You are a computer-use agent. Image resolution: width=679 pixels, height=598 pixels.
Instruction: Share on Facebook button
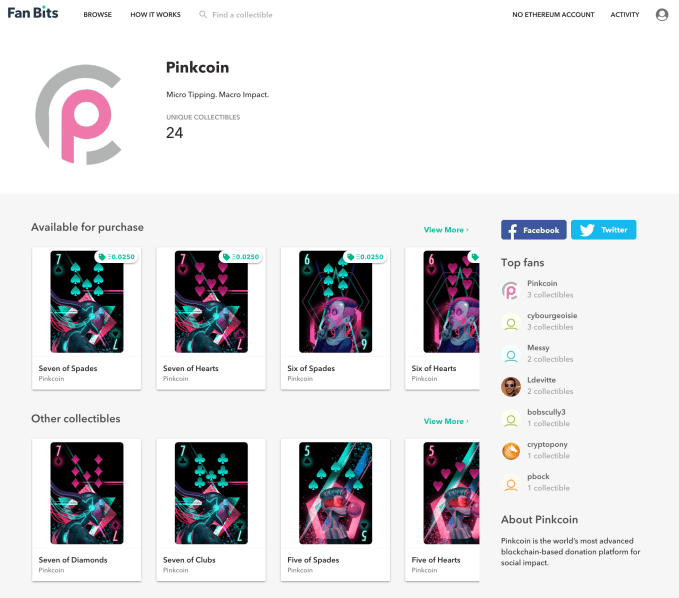(534, 230)
